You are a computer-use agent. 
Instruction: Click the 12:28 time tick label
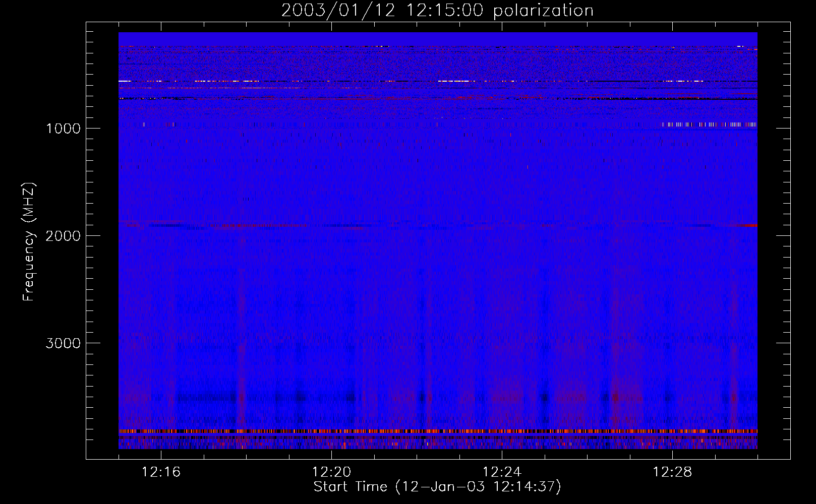click(x=672, y=472)
